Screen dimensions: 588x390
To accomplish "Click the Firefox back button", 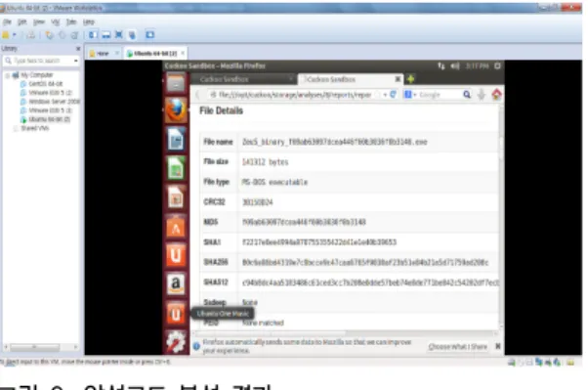I will [x=197, y=95].
